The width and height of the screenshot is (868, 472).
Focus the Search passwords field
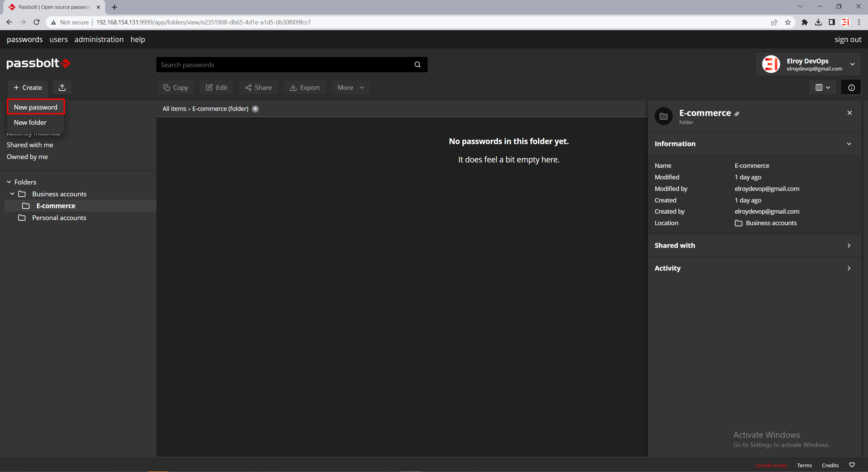pyautogui.click(x=292, y=64)
